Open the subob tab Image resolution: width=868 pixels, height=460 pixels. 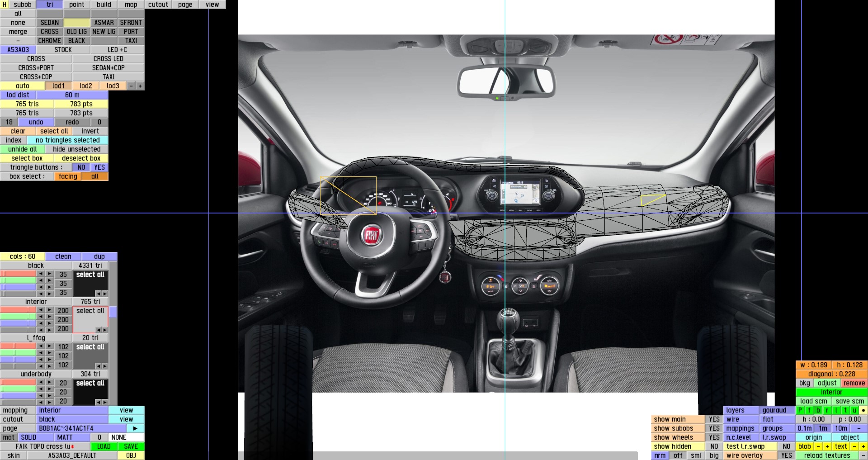[x=23, y=5]
